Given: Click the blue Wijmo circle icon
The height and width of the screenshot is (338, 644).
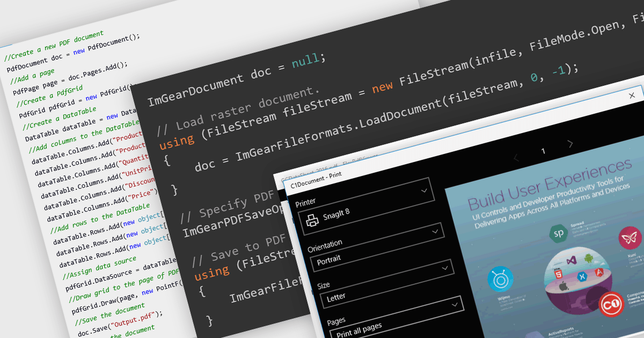Looking at the screenshot, I should [x=501, y=280].
